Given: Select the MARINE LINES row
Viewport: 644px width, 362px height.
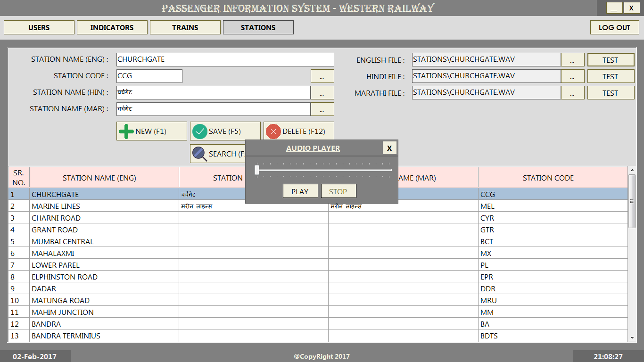Looking at the screenshot, I should 318,206.
